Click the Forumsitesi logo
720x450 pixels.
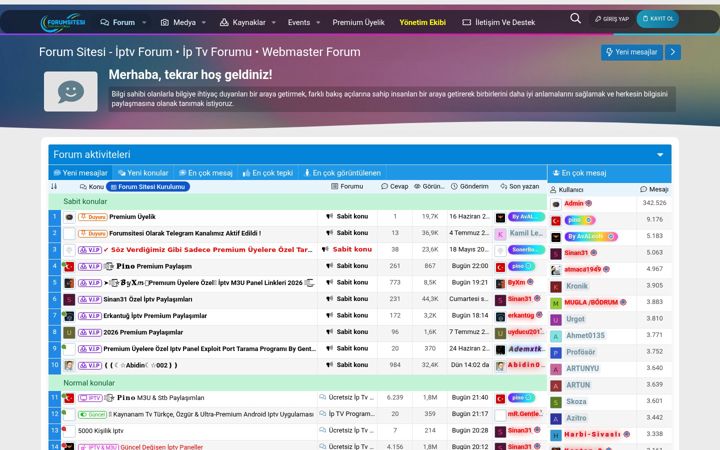pos(63,22)
